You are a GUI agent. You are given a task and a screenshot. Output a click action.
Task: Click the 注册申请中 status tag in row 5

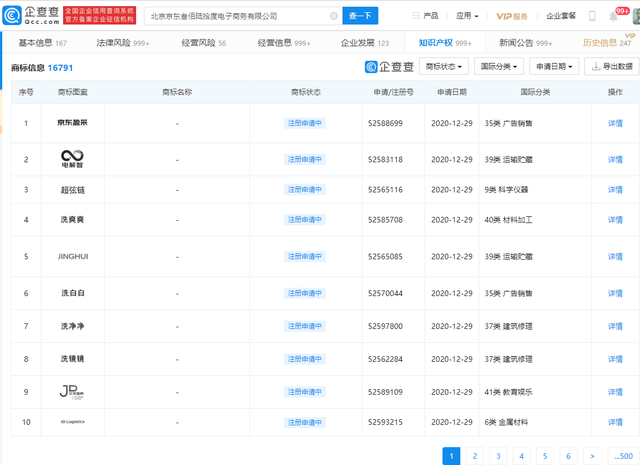pos(305,257)
